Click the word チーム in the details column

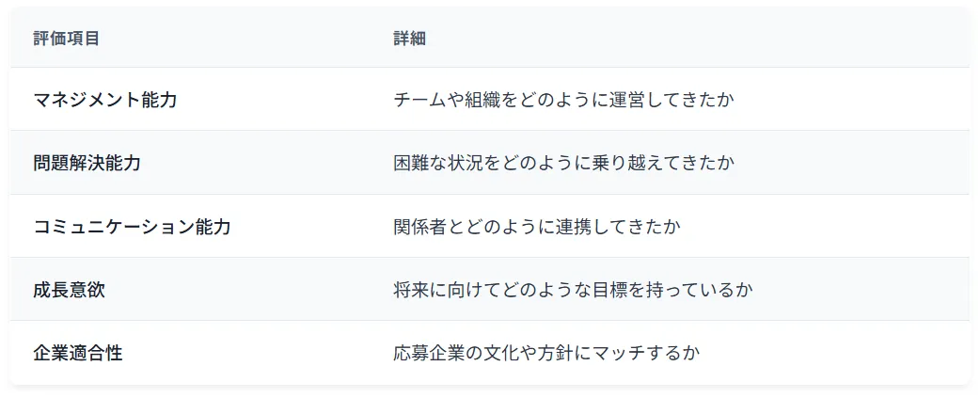tap(420, 100)
